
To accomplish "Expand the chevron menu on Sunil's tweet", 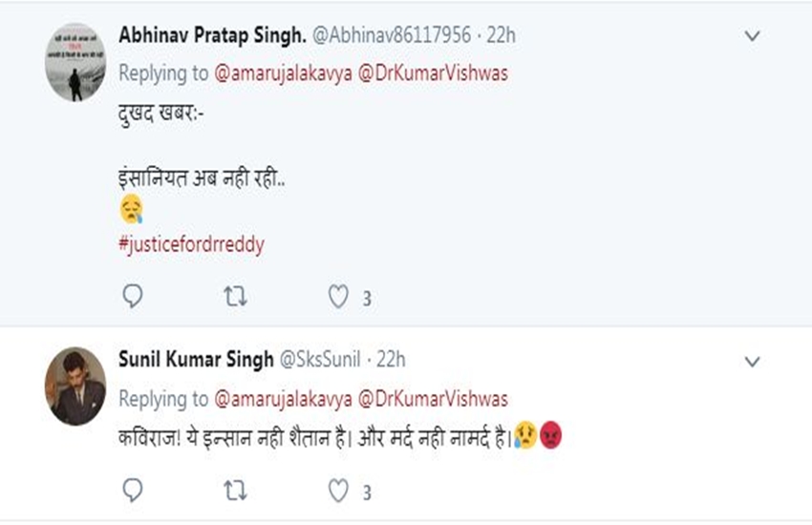I will (752, 362).
